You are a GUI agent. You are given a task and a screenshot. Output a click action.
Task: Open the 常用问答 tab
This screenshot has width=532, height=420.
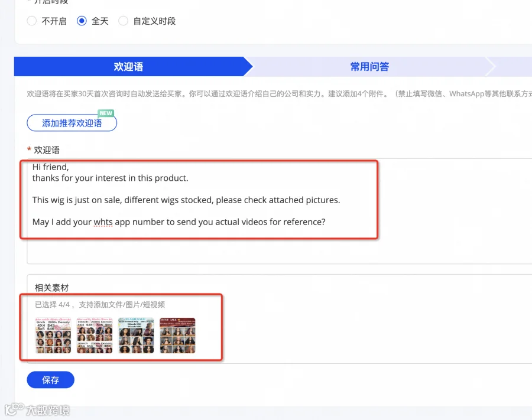[x=369, y=66]
